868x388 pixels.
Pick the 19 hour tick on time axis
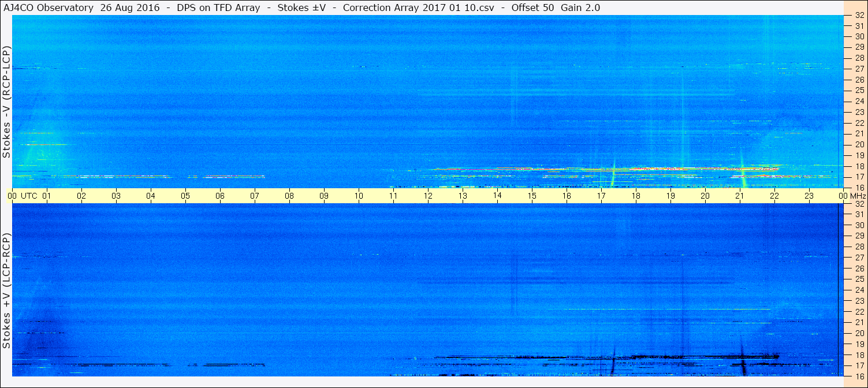[x=670, y=196]
